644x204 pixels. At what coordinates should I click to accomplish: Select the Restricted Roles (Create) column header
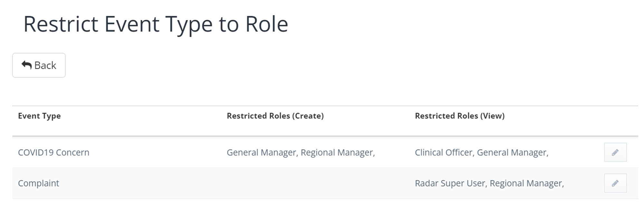(x=275, y=116)
